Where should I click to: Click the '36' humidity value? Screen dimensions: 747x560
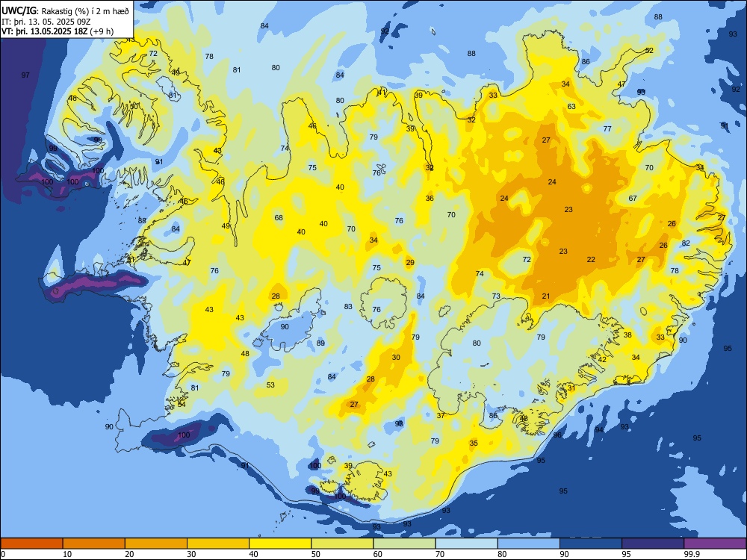pyautogui.click(x=430, y=199)
